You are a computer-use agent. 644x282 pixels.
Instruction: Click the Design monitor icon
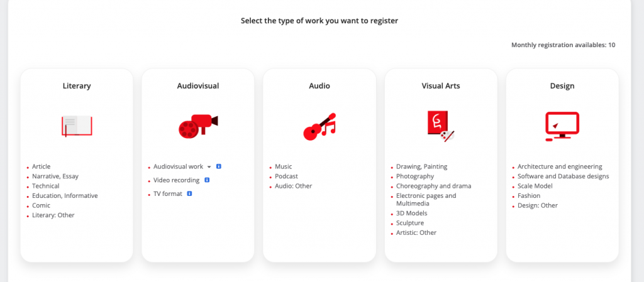point(562,126)
